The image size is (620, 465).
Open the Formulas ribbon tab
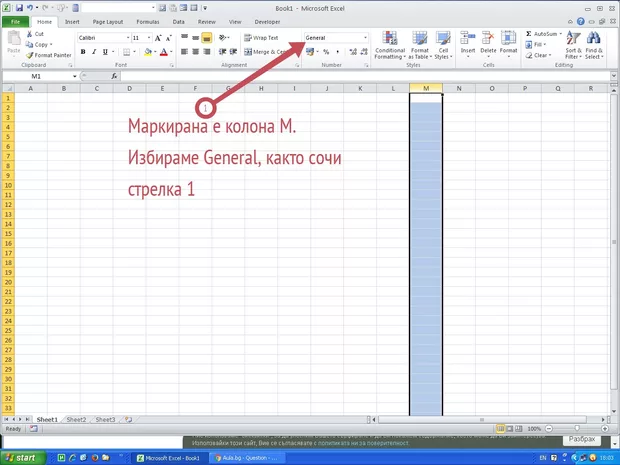point(147,21)
